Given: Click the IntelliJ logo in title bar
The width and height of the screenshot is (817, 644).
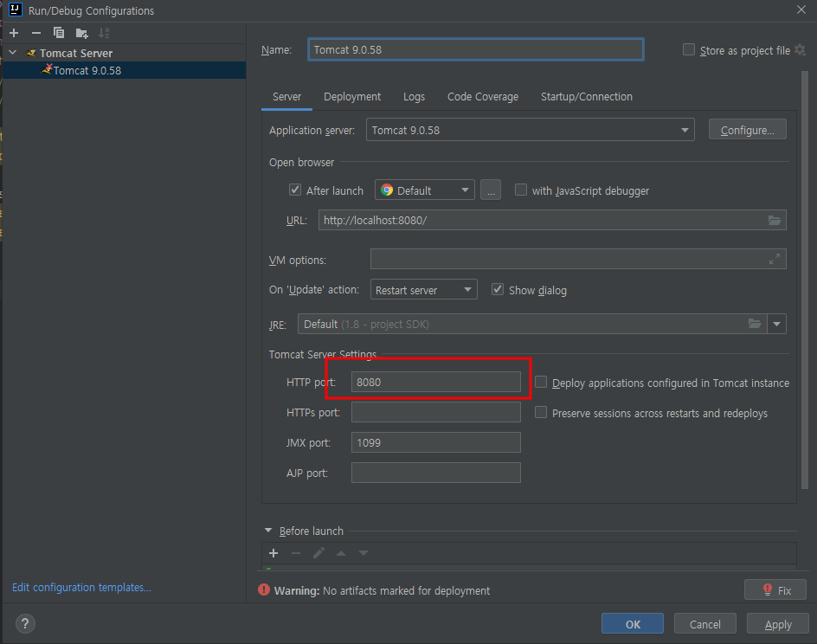Looking at the screenshot, I should tap(15, 10).
